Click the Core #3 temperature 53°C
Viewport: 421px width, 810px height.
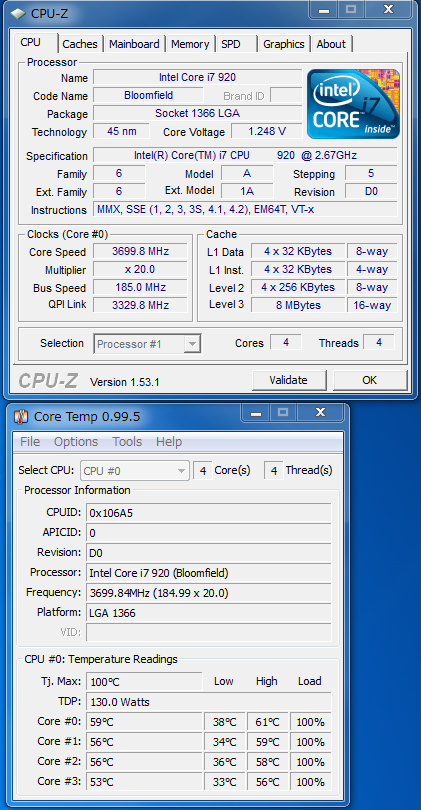[x=144, y=782]
